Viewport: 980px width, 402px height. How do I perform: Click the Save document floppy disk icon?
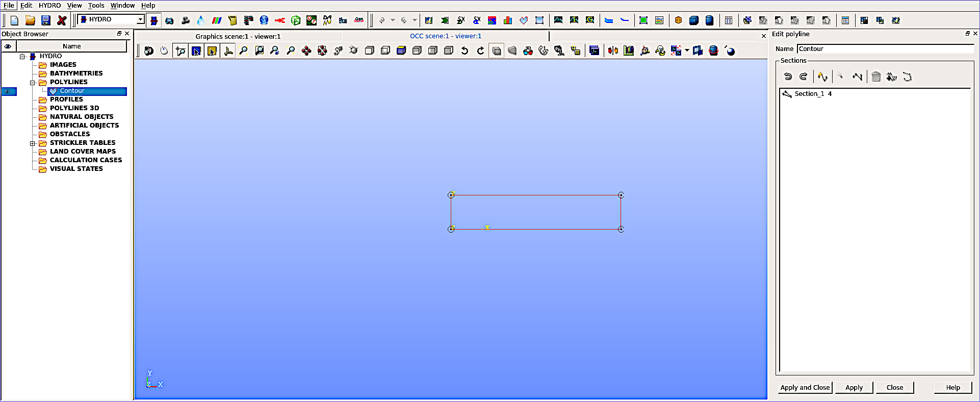(46, 20)
